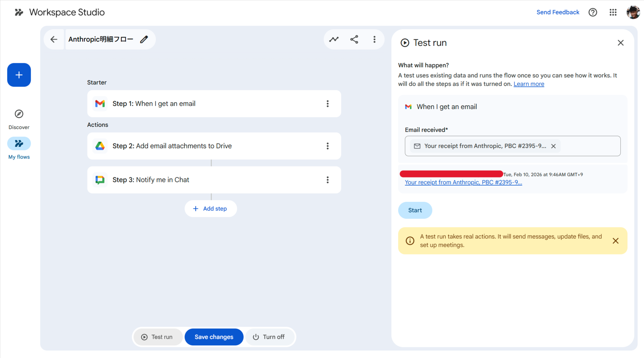This screenshot has height=358, width=644.
Task: Open flow header overflow menu
Action: tap(374, 39)
